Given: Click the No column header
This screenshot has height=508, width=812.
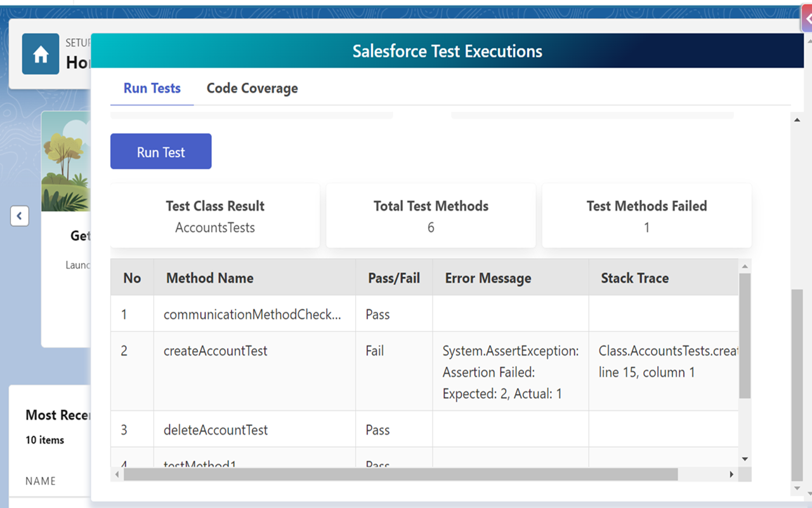Looking at the screenshot, I should [132, 277].
